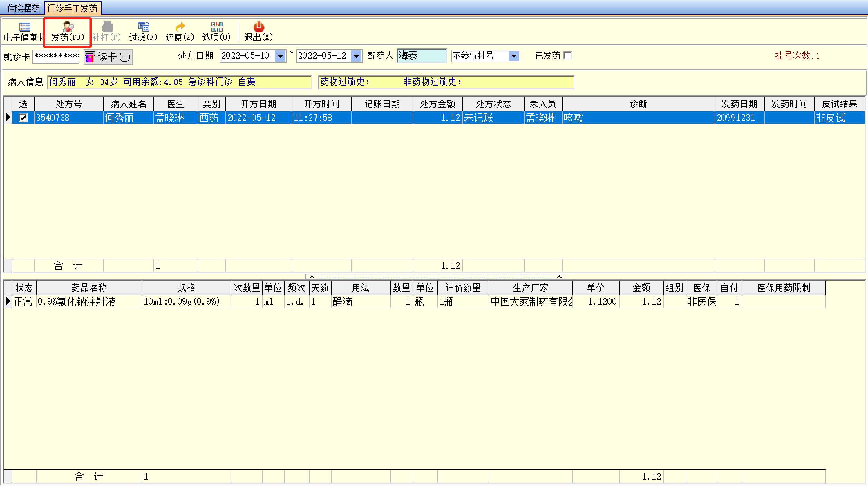Open the start date 2022-05-10 dropdown
This screenshot has width=868, height=486.
point(280,56)
